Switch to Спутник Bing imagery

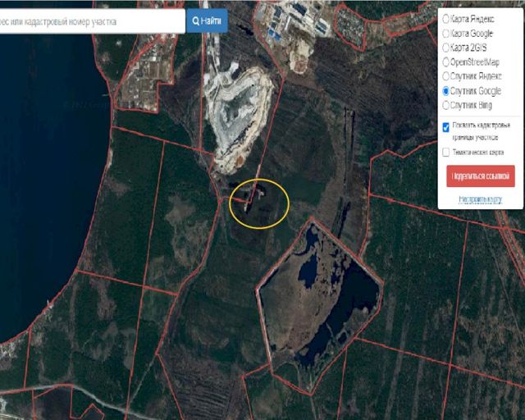[446, 105]
